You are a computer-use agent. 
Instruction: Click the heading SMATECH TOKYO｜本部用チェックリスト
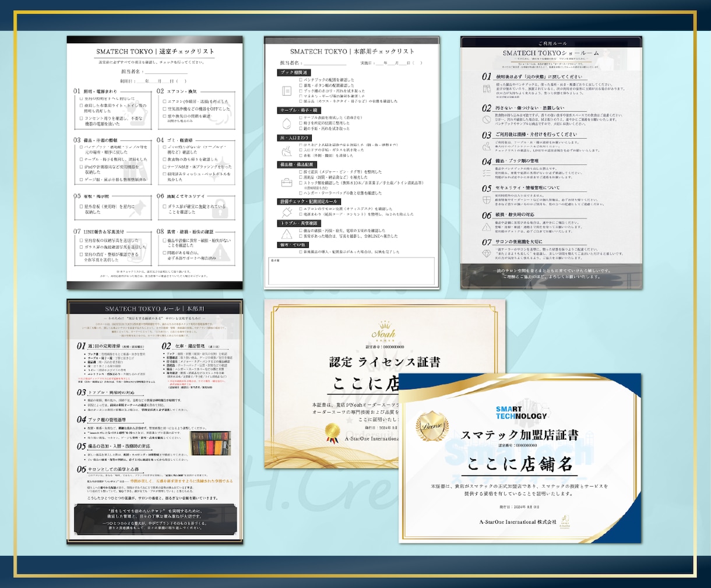(x=352, y=51)
